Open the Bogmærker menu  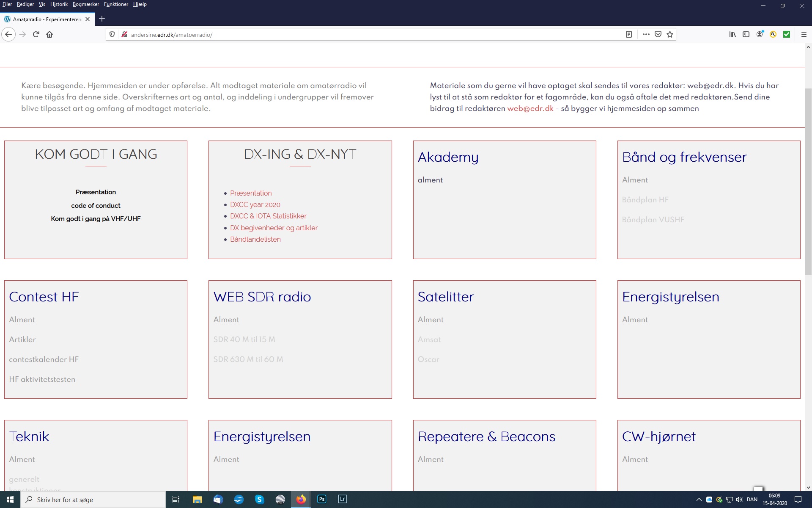coord(85,4)
